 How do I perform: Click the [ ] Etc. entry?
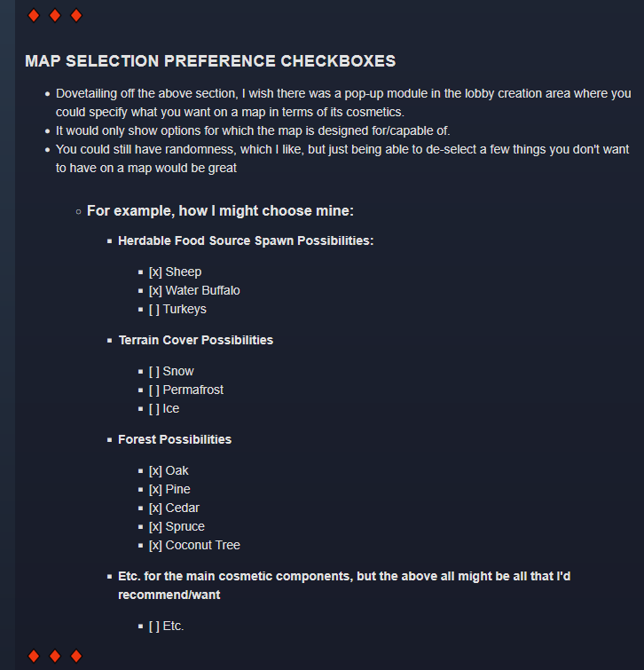tap(166, 627)
